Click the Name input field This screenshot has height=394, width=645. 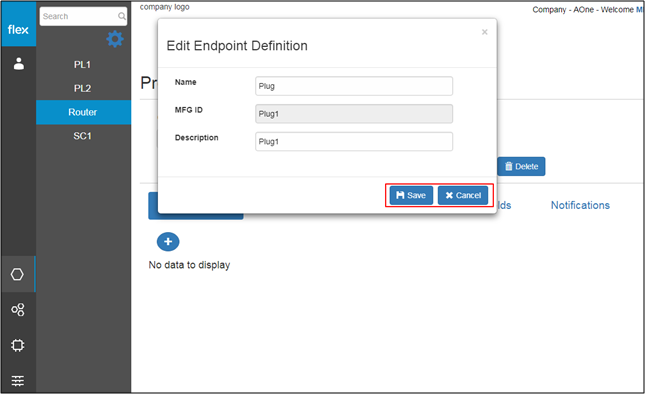[354, 86]
